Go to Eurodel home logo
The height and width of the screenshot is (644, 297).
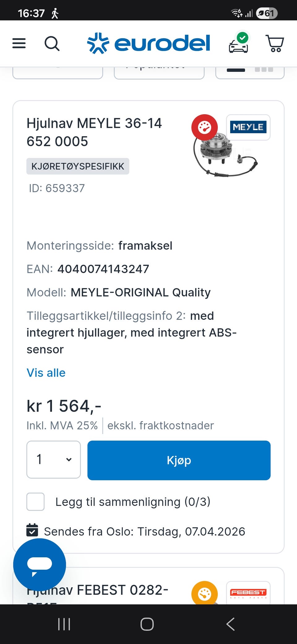click(149, 43)
